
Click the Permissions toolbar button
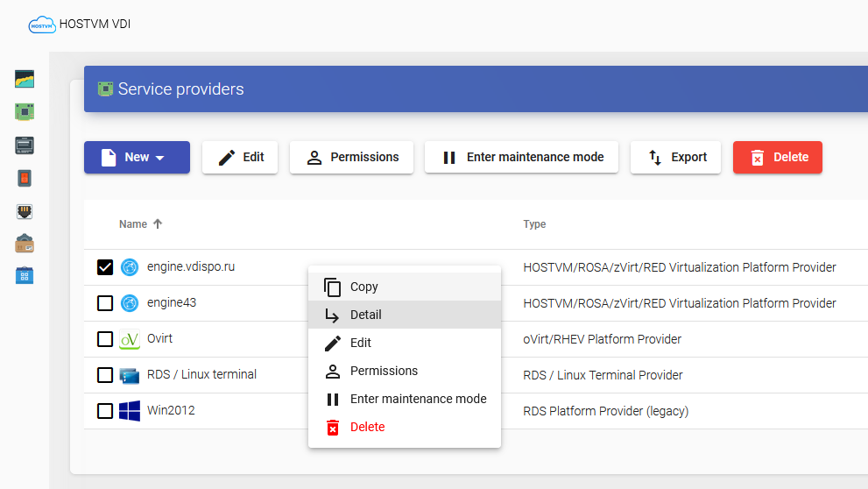(x=351, y=157)
